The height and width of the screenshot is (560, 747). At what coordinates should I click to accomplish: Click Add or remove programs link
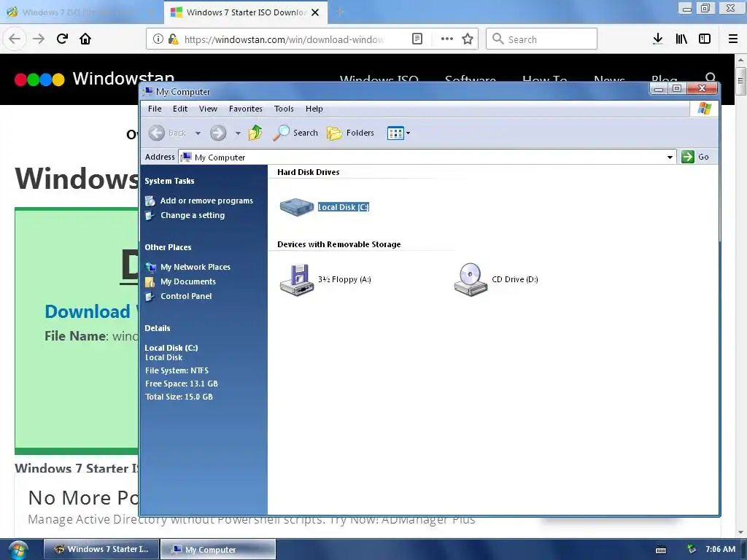click(x=206, y=201)
